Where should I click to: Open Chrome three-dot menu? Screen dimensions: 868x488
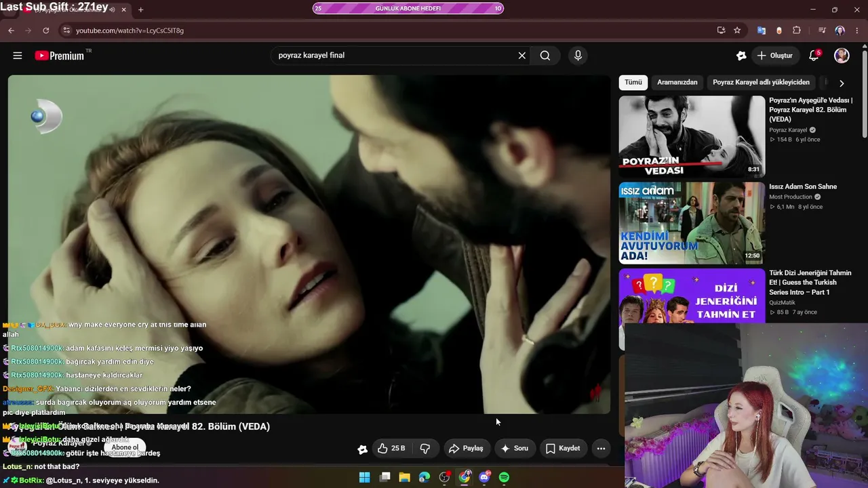857,30
